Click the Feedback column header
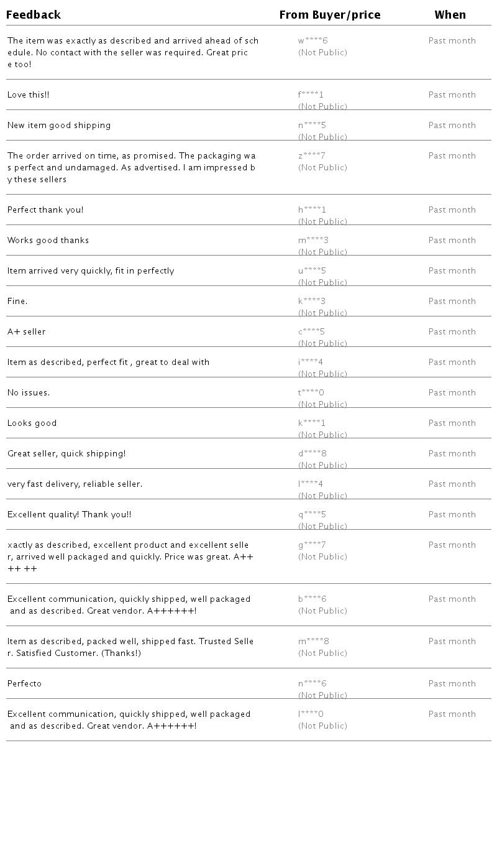Viewport: 497px width, 868px height. (x=34, y=15)
